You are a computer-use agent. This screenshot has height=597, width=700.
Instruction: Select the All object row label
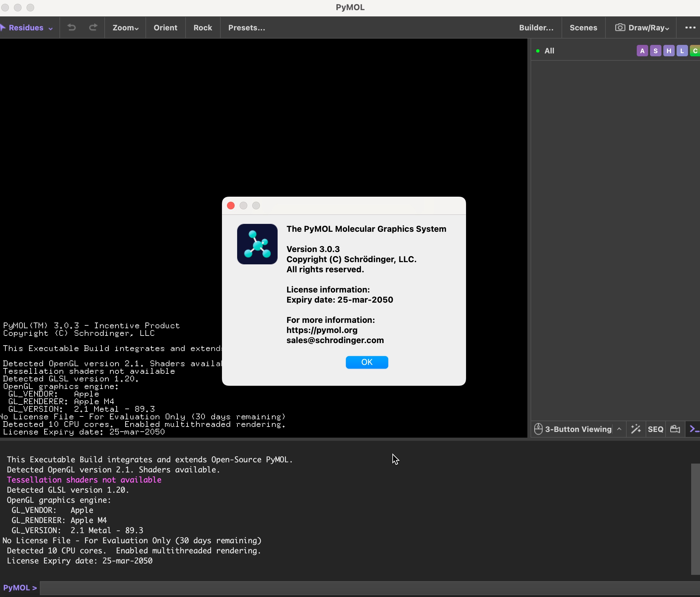(549, 51)
